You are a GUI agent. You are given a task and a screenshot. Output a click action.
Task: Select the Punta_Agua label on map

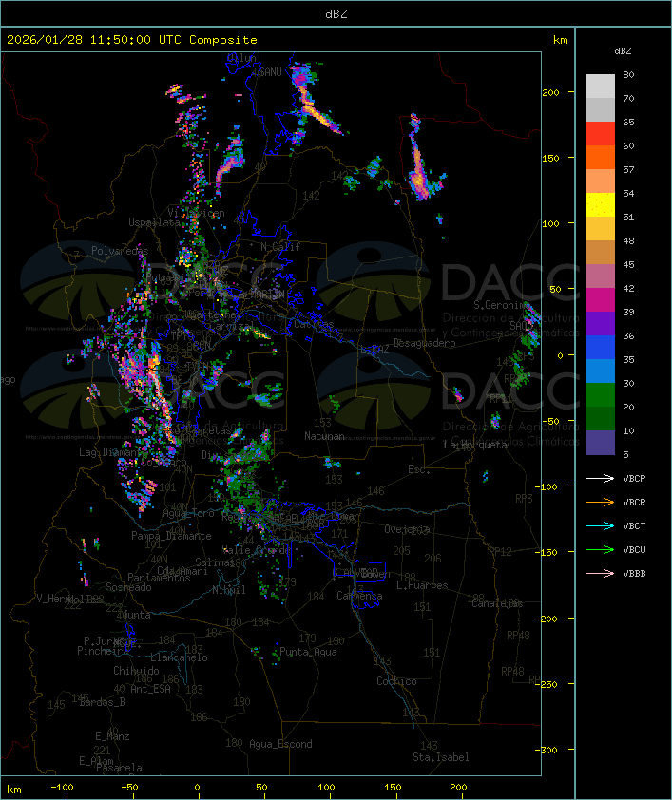click(x=309, y=653)
